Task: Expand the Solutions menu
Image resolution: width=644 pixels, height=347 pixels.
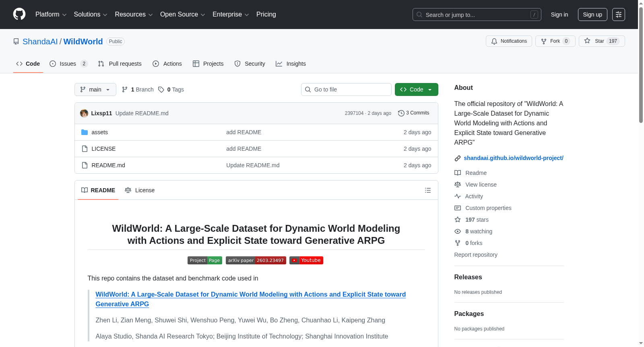Action: coord(91,15)
